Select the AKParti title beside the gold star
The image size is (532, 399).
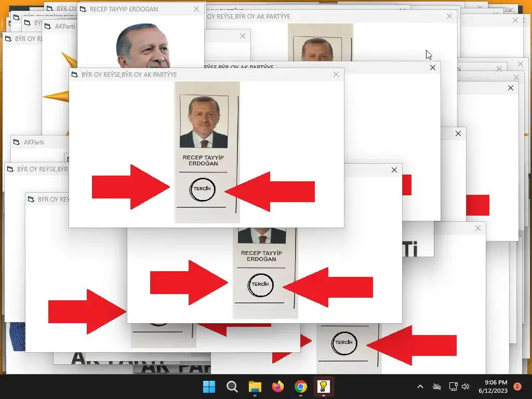[65, 26]
